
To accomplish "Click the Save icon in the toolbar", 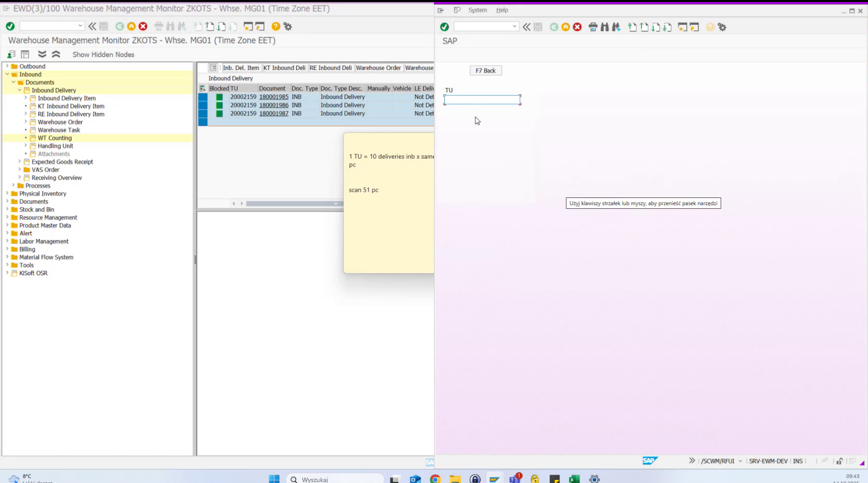I will click(104, 26).
